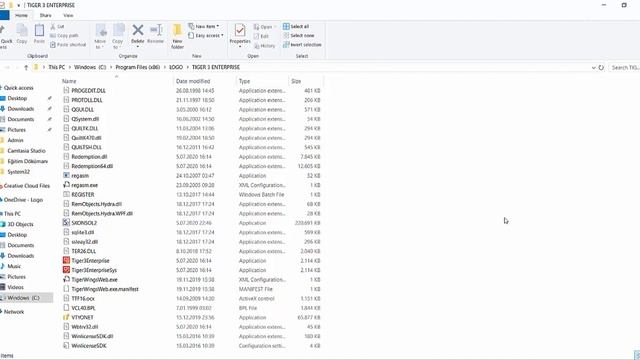Click the History command in ribbon
The width and height of the screenshot is (640, 360).
click(264, 46)
